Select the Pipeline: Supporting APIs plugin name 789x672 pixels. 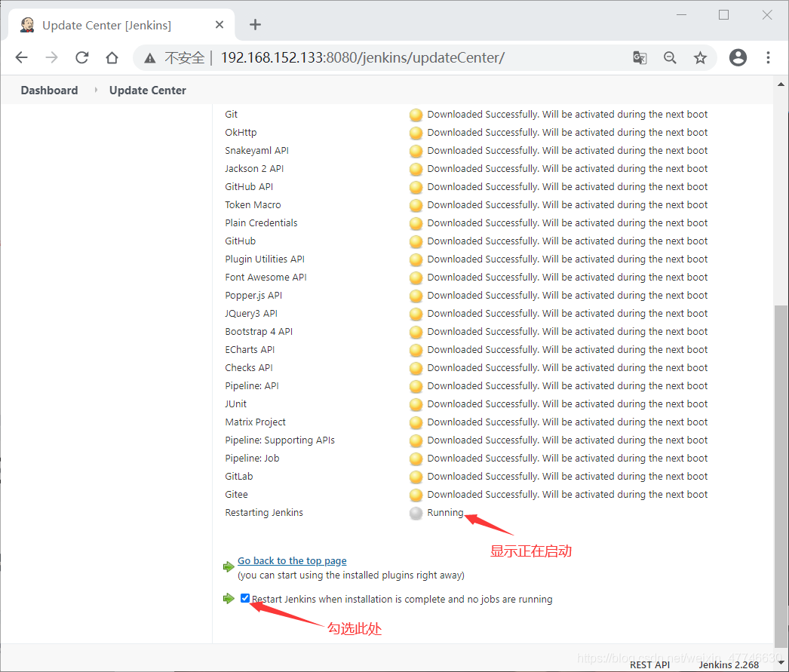(280, 440)
